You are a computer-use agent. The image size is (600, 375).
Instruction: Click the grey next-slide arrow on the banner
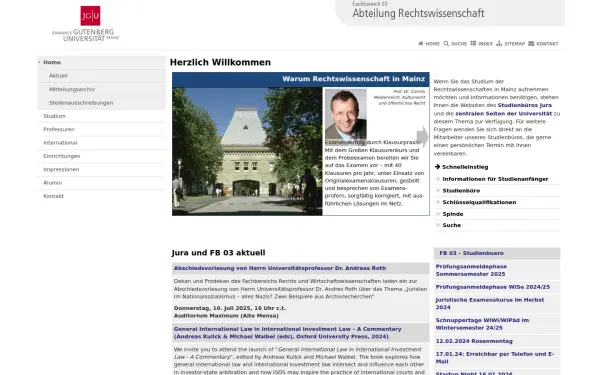tap(422, 137)
